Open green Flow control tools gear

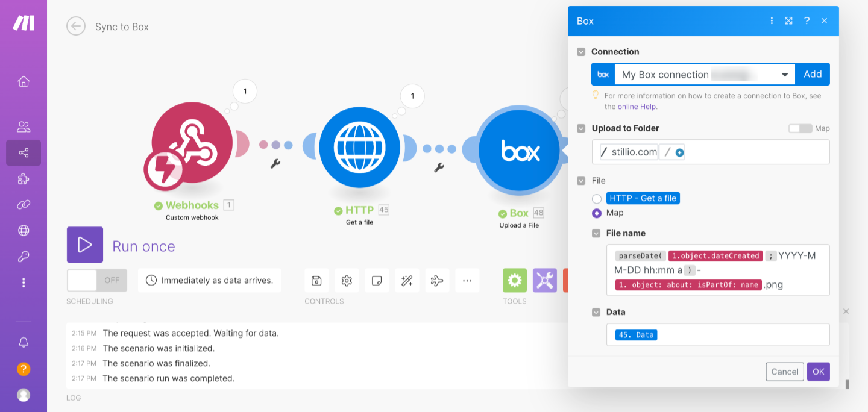pyautogui.click(x=515, y=281)
